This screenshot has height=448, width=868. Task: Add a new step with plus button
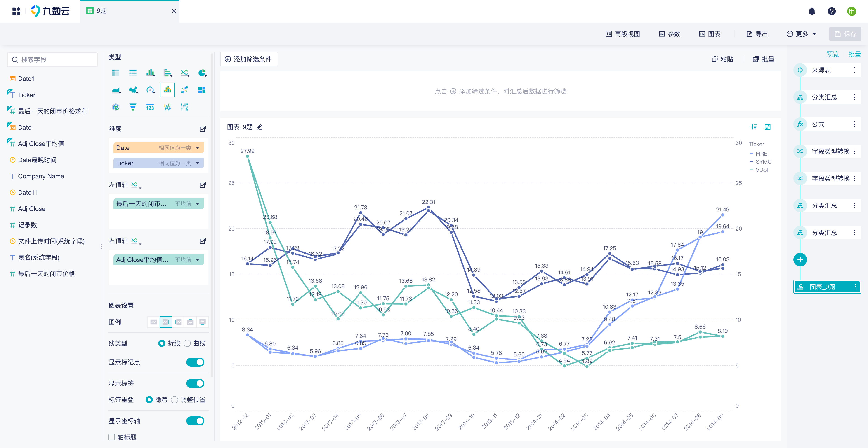point(800,260)
